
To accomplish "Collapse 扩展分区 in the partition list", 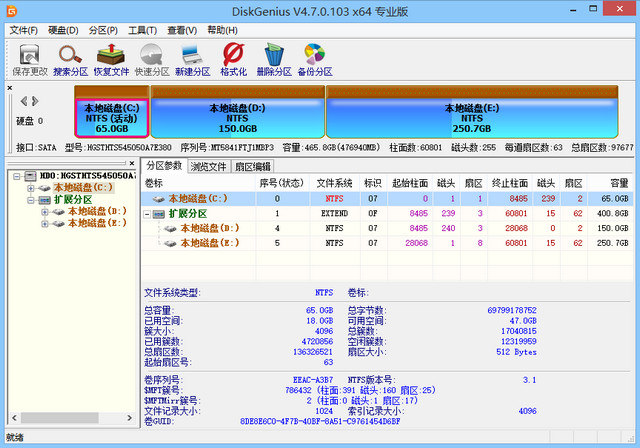I will [148, 214].
